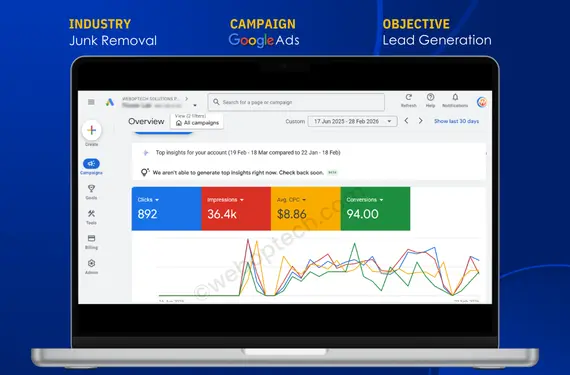Image resolution: width=570 pixels, height=375 pixels.
Task: Open the All campaigns view filter
Action: tap(197, 121)
